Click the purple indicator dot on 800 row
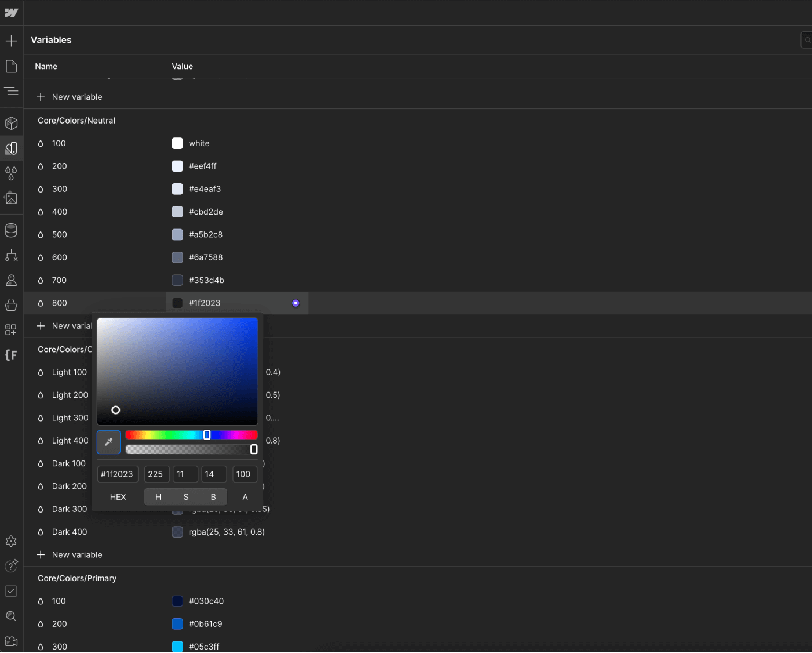Image resolution: width=812 pixels, height=653 pixels. pos(296,303)
